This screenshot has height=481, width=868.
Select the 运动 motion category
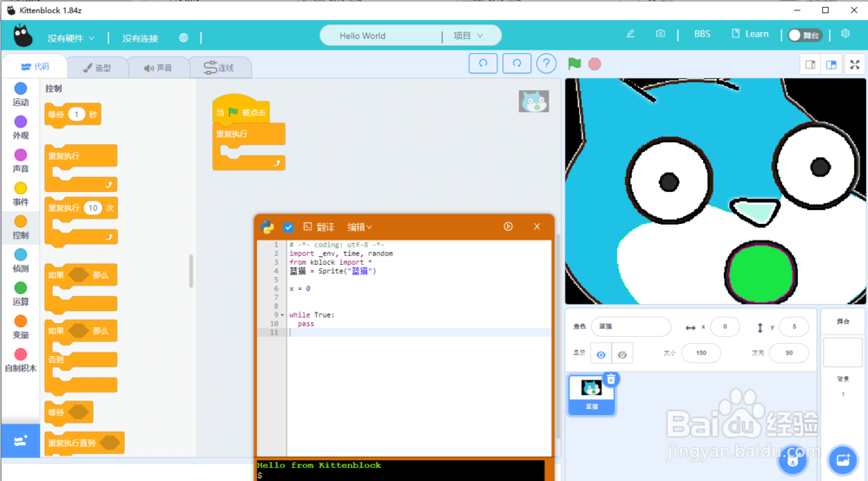pos(21,94)
